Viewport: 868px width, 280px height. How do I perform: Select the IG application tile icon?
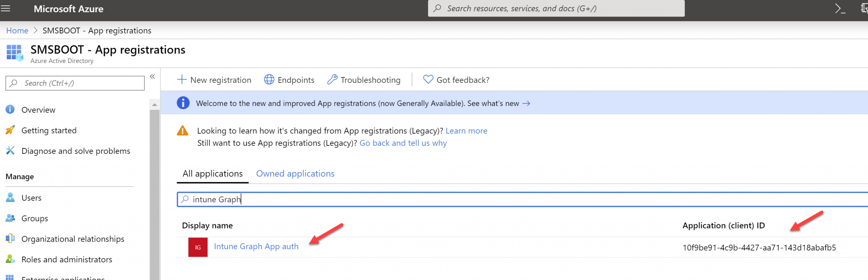click(x=198, y=247)
